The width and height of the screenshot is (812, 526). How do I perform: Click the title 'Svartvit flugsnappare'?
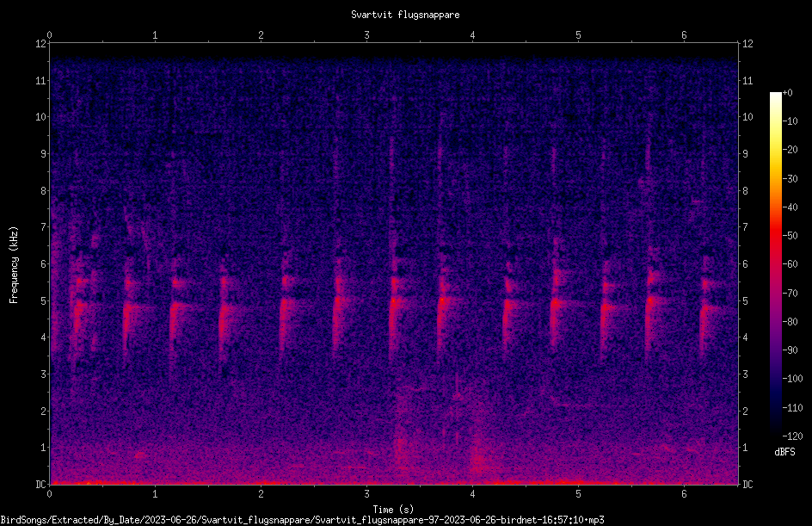coord(405,15)
